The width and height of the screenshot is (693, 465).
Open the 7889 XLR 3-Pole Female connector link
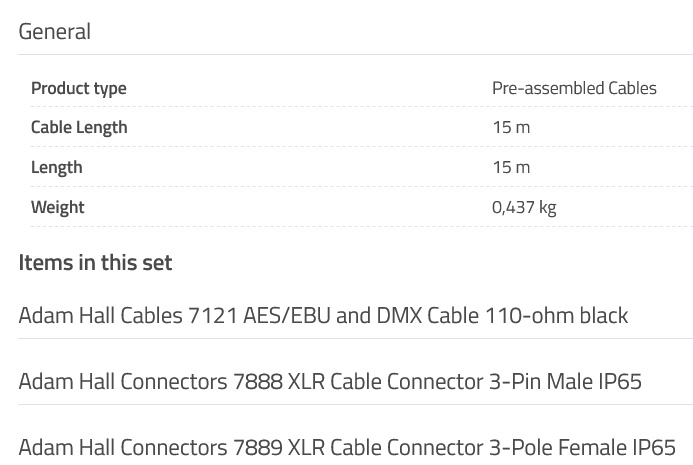pos(347,447)
